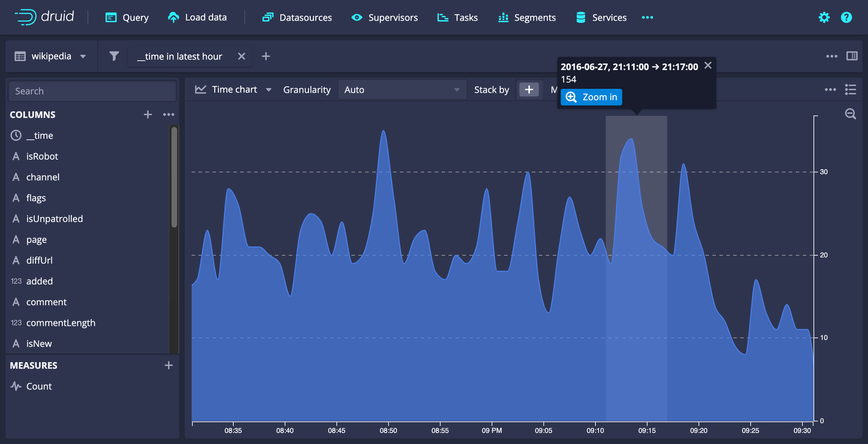Add a new measure with plus icon
This screenshot has width=868, height=444.
point(169,365)
